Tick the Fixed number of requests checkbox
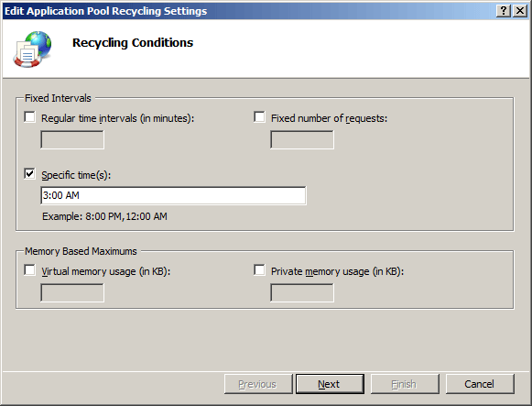532x406 pixels. point(259,117)
